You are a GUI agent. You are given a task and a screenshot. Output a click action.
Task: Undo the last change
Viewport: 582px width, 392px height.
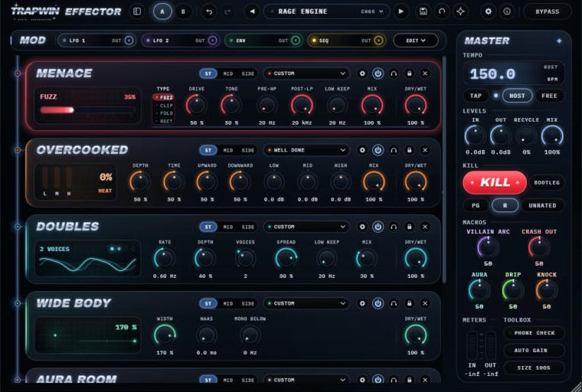coord(209,11)
